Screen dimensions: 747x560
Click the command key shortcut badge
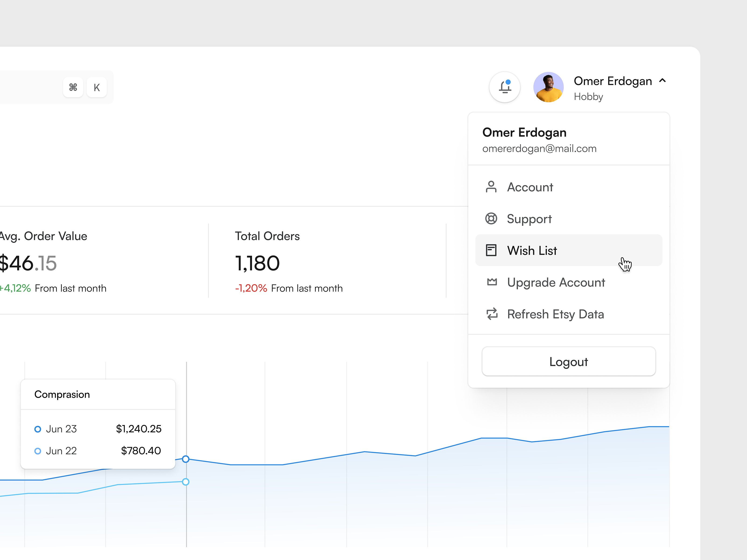point(73,87)
